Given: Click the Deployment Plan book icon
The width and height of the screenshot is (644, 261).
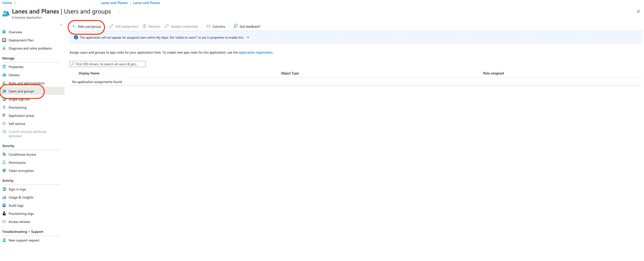Looking at the screenshot, I should tap(4, 40).
